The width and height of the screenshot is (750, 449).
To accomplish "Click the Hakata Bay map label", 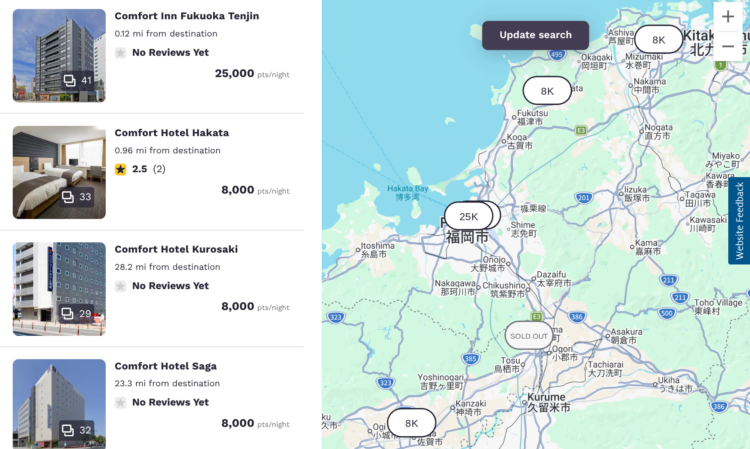I will pos(408,193).
